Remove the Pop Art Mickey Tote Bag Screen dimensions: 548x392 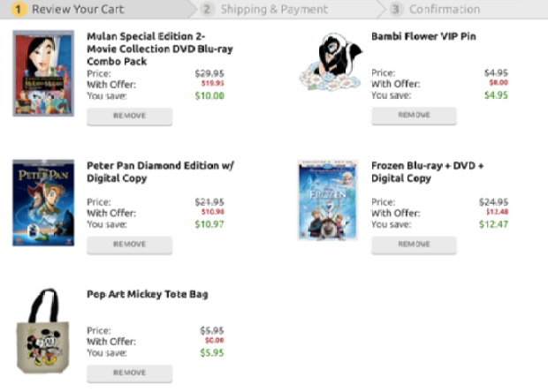[x=129, y=373]
